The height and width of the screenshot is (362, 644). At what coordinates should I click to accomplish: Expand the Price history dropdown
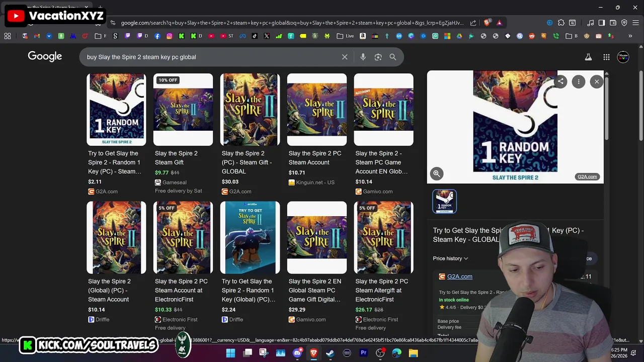pyautogui.click(x=450, y=258)
